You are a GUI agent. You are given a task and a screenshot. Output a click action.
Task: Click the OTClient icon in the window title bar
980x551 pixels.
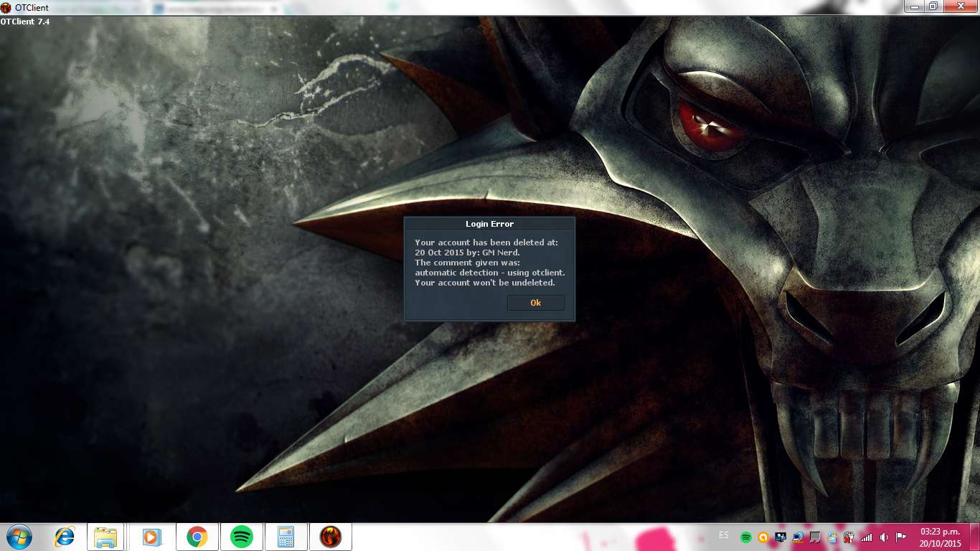point(6,8)
